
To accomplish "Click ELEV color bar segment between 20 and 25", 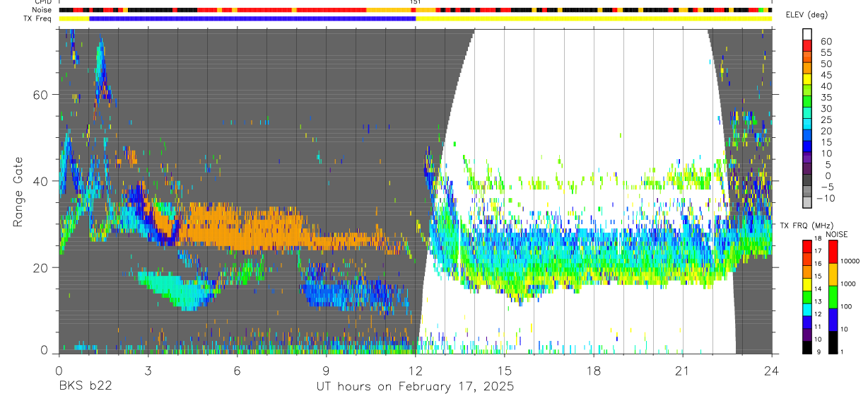I will [808, 125].
